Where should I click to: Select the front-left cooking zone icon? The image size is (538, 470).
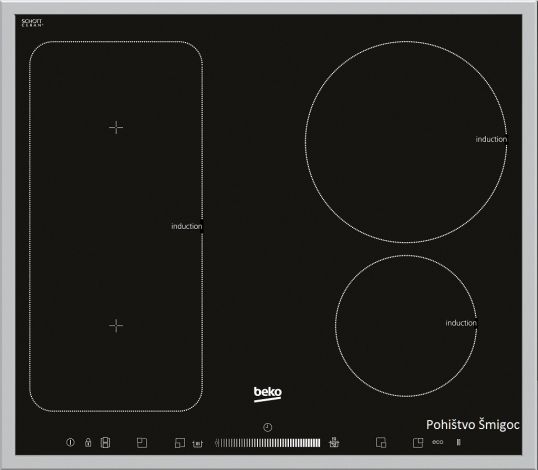tap(180, 443)
